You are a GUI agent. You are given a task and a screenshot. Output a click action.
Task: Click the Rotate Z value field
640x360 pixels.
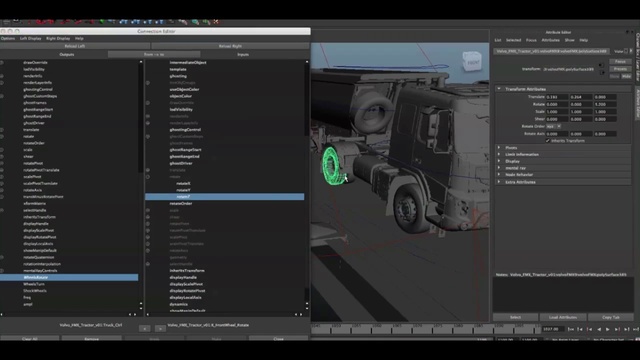click(605, 104)
